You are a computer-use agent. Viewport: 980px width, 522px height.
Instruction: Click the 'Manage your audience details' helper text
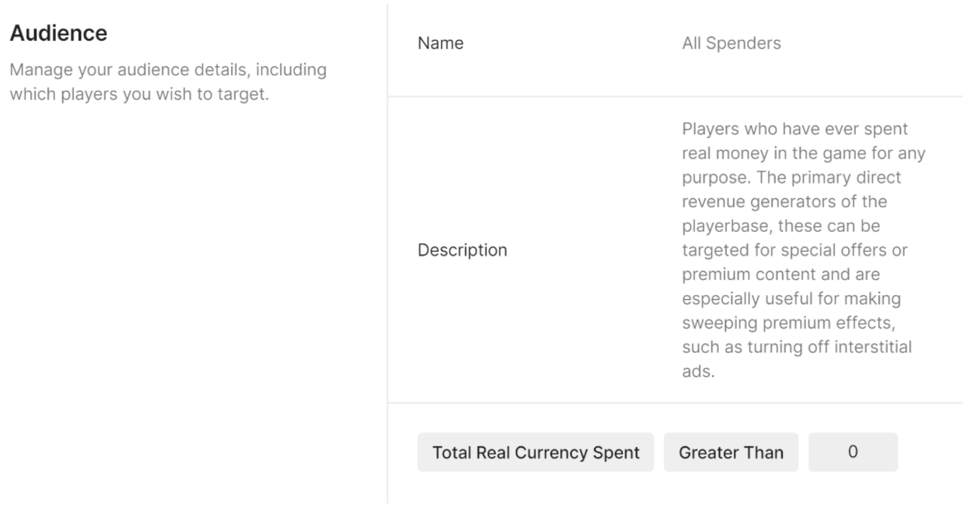point(168,70)
